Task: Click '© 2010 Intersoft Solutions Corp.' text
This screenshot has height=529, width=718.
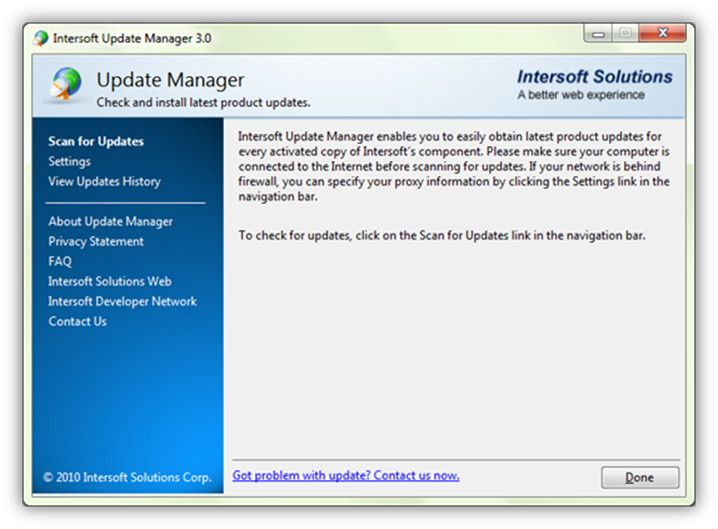Action: pos(127,477)
